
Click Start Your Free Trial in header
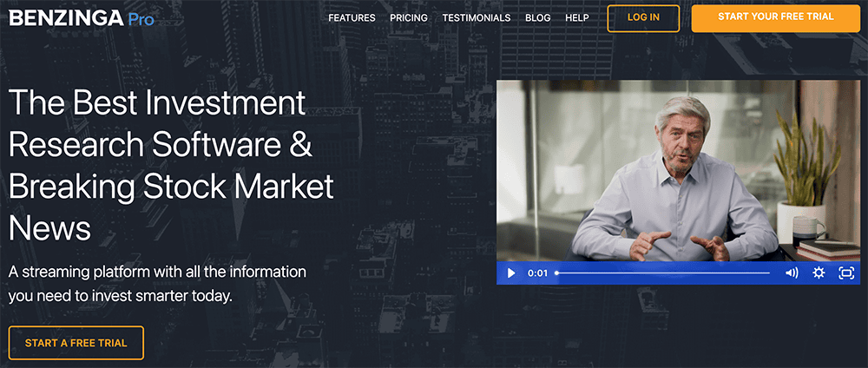775,17
